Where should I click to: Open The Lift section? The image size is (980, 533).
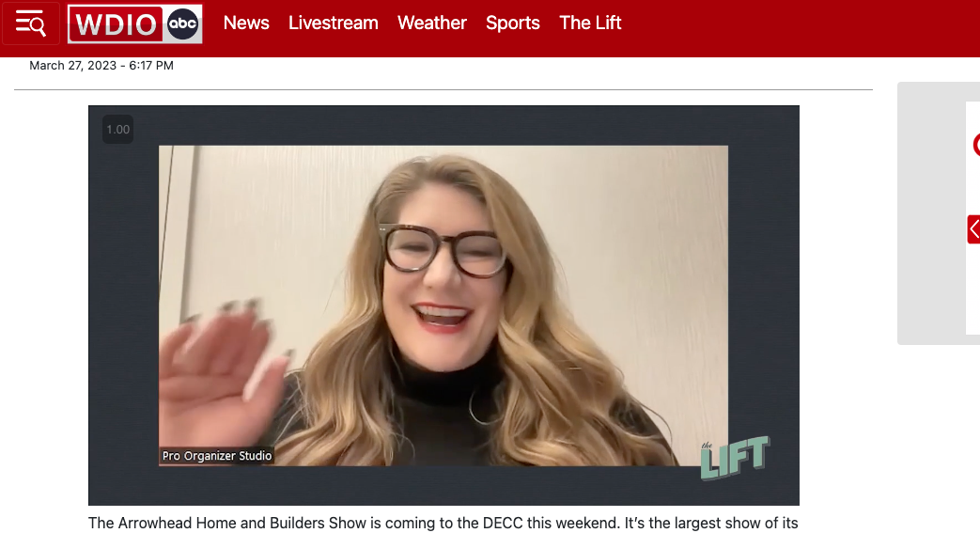590,24
